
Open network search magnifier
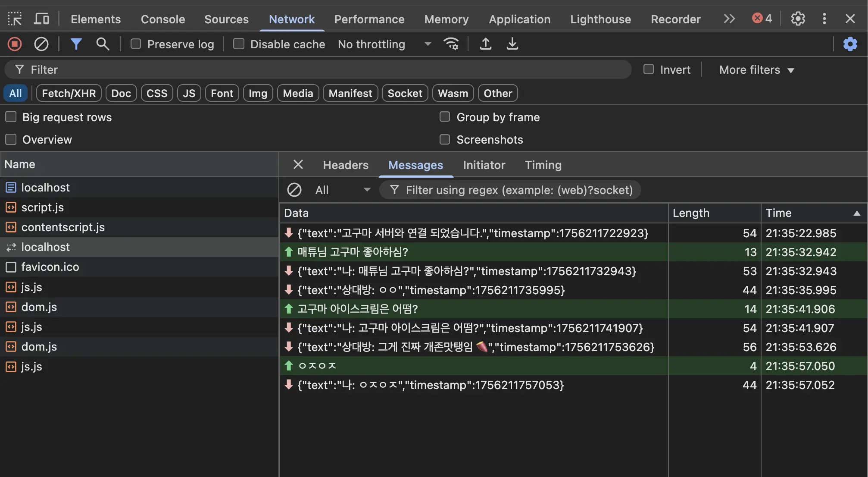pyautogui.click(x=102, y=44)
